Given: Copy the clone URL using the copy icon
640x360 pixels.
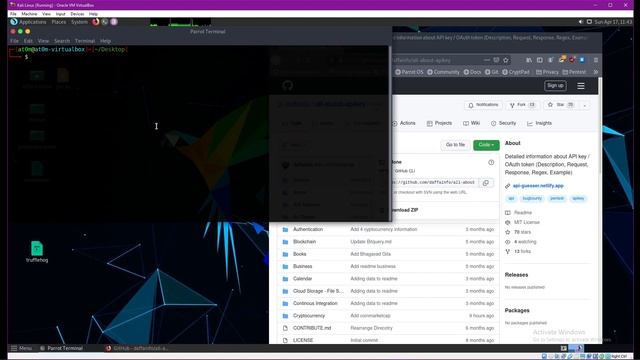Looking at the screenshot, I should click(x=486, y=183).
